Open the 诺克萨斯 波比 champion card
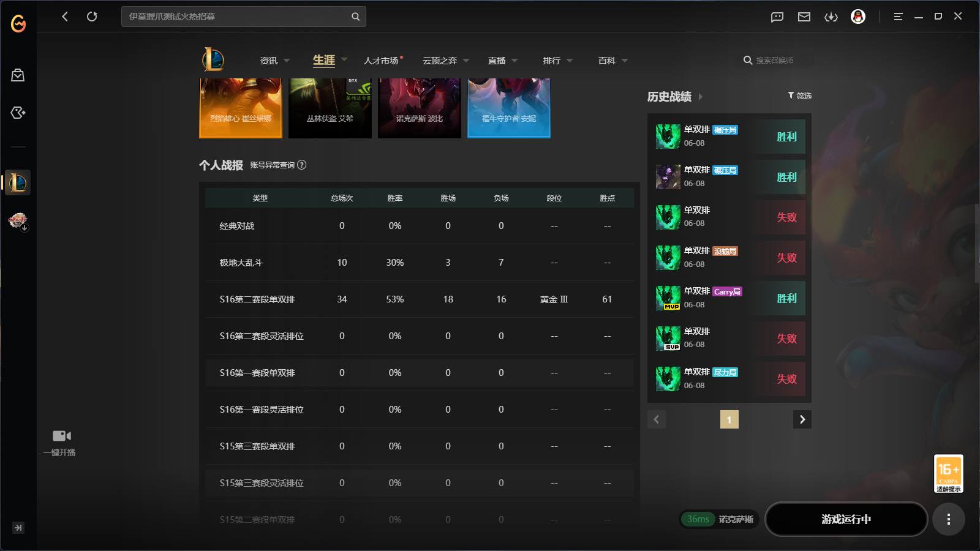Image resolution: width=980 pixels, height=551 pixels. [x=420, y=108]
